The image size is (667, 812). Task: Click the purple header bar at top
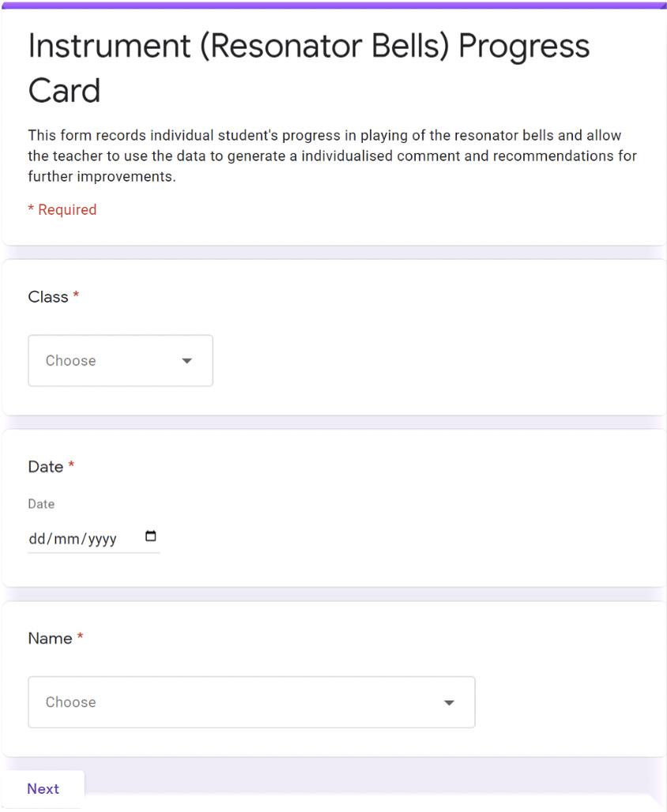click(x=333, y=5)
